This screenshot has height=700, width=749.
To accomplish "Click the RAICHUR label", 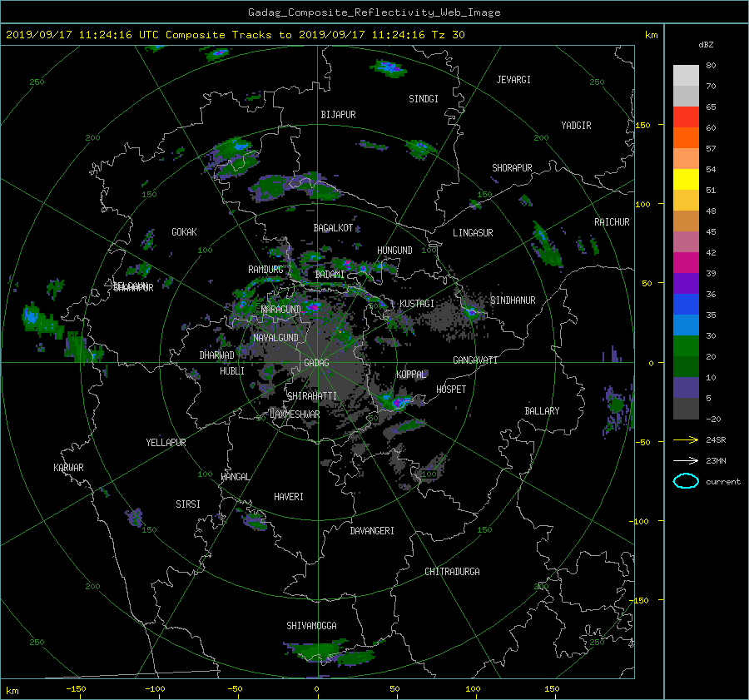I will tap(612, 222).
